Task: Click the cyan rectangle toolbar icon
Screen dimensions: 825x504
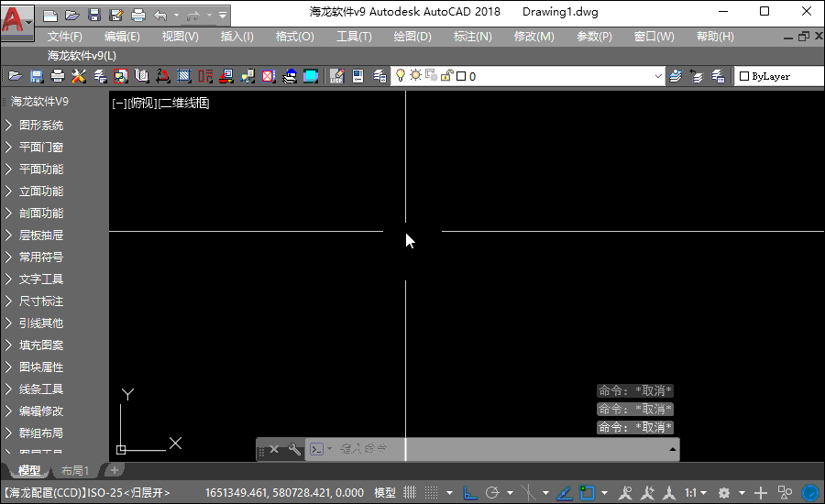Action: click(311, 76)
